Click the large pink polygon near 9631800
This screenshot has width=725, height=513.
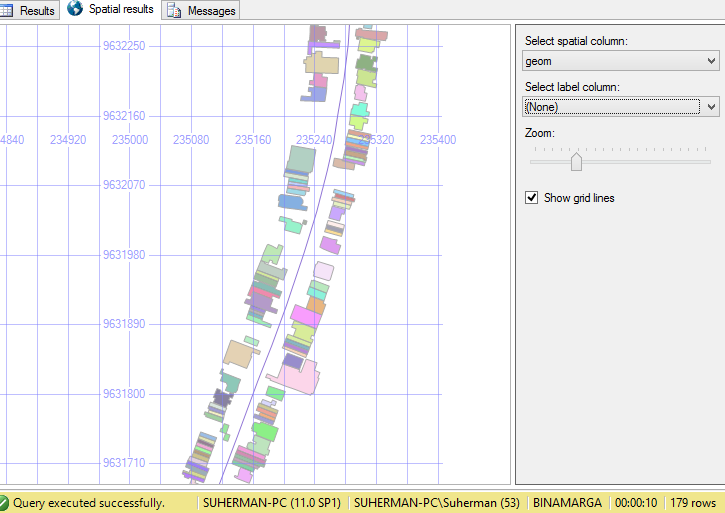coord(299,377)
